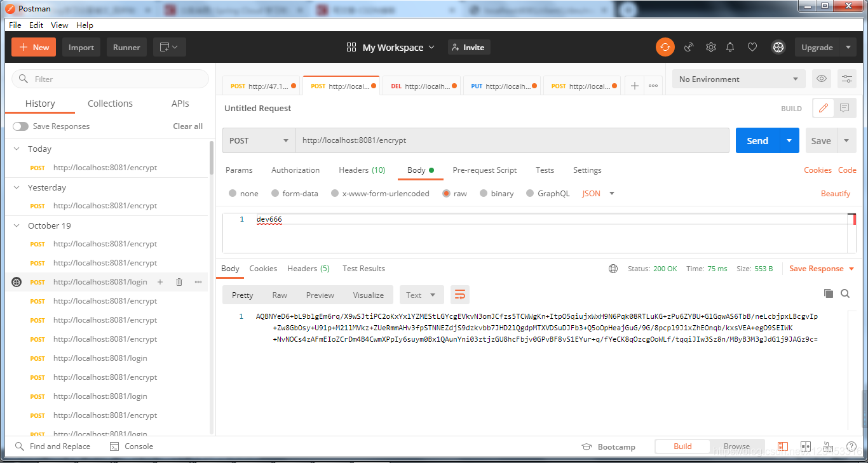Open the Pre-request Script tab
The height and width of the screenshot is (463, 868).
(485, 170)
